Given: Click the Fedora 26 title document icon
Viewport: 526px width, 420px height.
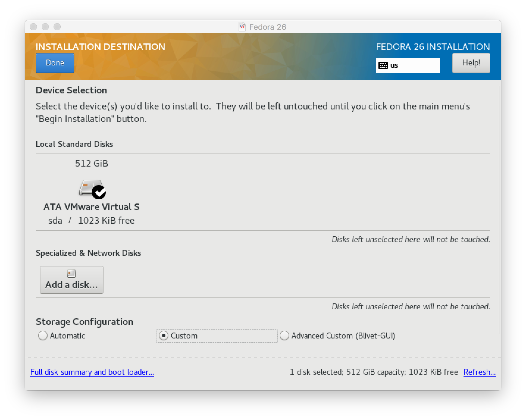Looking at the screenshot, I should 242,27.
